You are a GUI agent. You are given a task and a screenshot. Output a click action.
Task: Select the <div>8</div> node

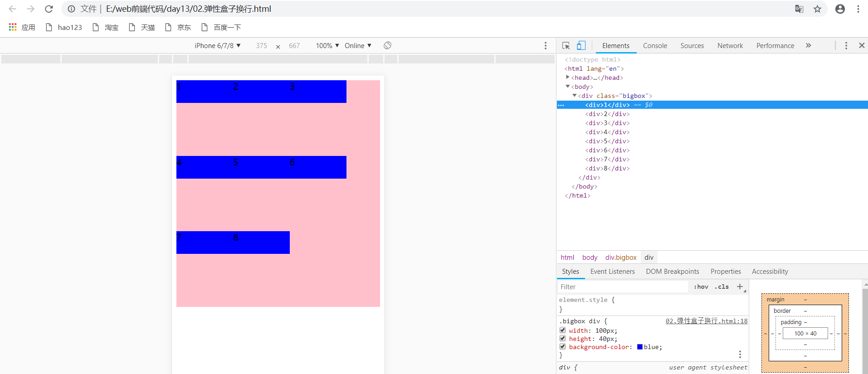tap(607, 168)
